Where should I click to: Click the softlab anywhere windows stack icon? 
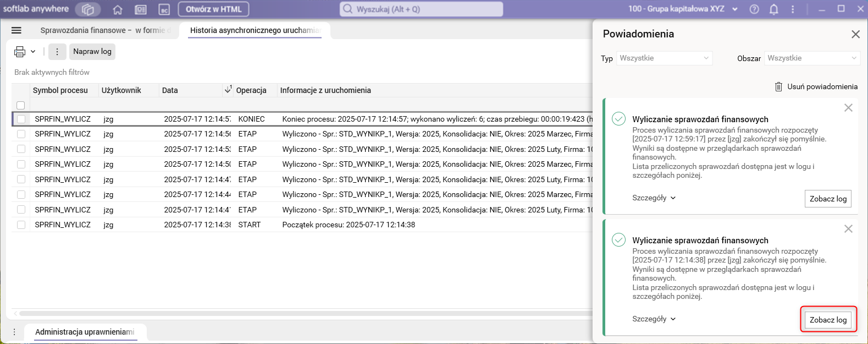[88, 9]
